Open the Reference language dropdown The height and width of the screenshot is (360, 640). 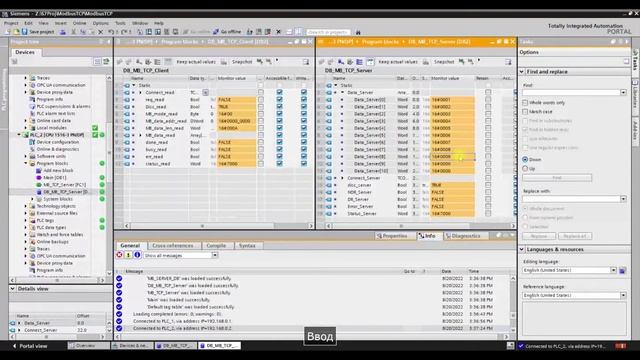[623, 295]
